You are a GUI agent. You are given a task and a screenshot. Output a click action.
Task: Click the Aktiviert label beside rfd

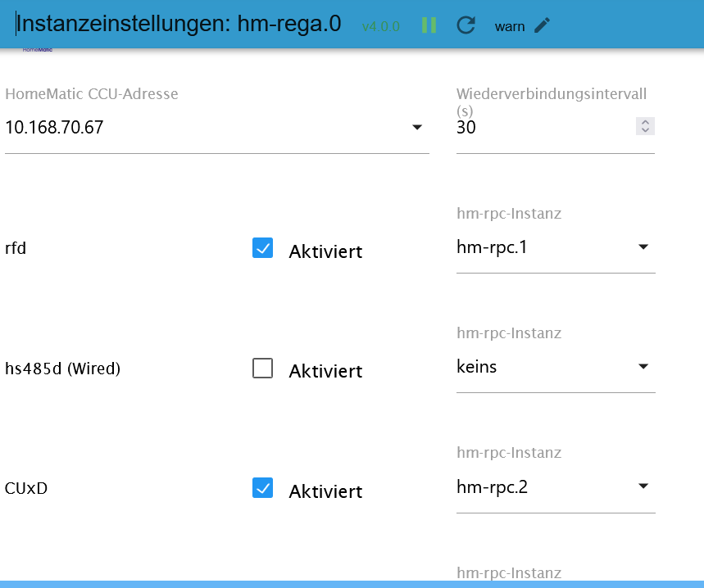pyautogui.click(x=325, y=251)
